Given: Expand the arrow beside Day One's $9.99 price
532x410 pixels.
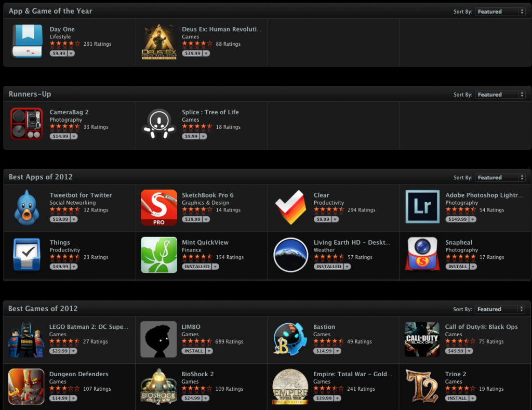Looking at the screenshot, I should [x=71, y=54].
